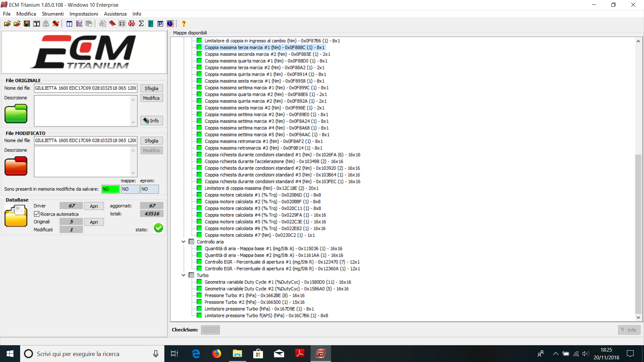The height and width of the screenshot is (362, 644).
Task: Click the yellow DataBase folder icon
Action: [16, 216]
